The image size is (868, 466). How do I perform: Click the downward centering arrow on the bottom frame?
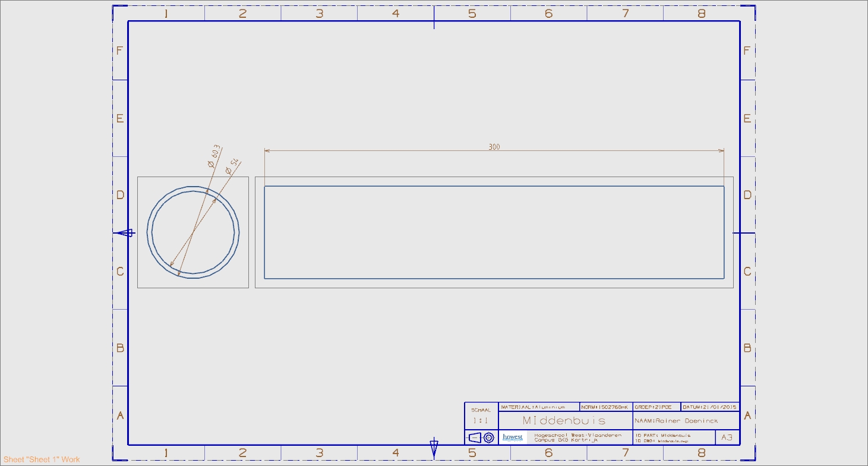tap(434, 448)
